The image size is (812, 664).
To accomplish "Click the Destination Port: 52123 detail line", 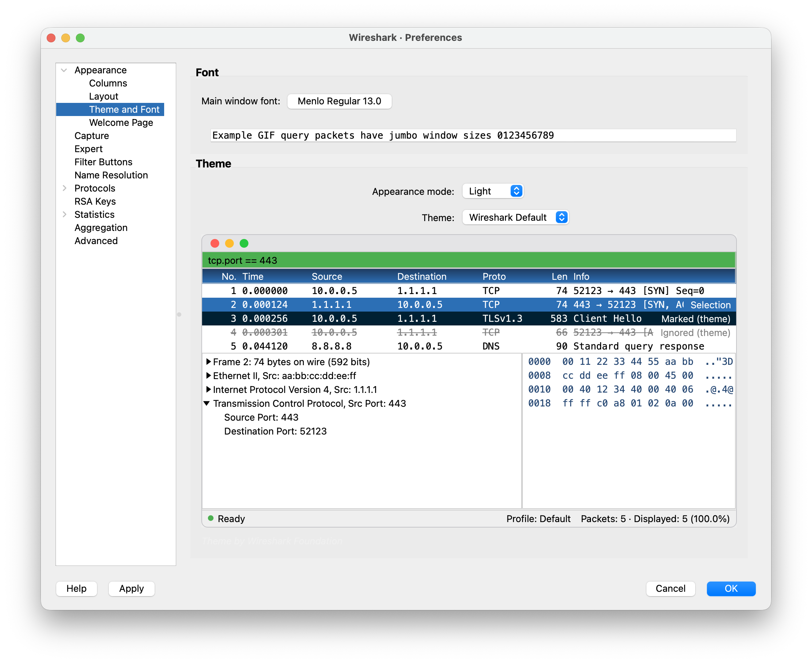I will point(275,432).
